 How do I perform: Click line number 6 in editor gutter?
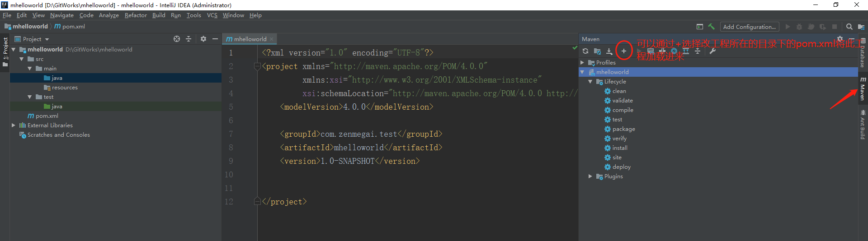click(x=231, y=120)
